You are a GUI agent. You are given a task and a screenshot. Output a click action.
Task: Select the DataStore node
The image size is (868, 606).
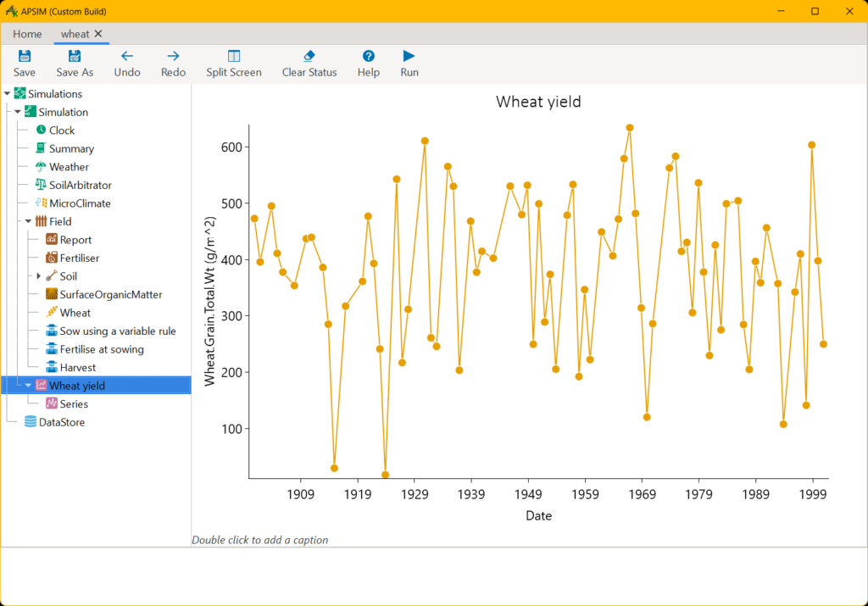pyautogui.click(x=61, y=422)
